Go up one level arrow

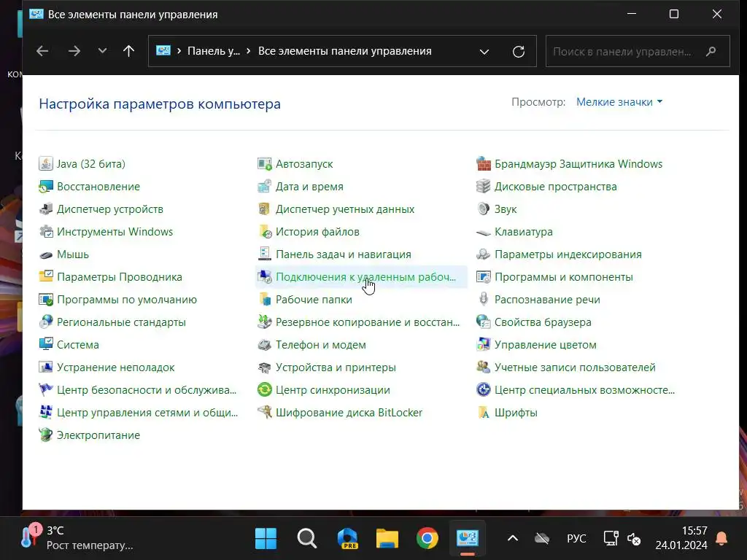coord(128,51)
